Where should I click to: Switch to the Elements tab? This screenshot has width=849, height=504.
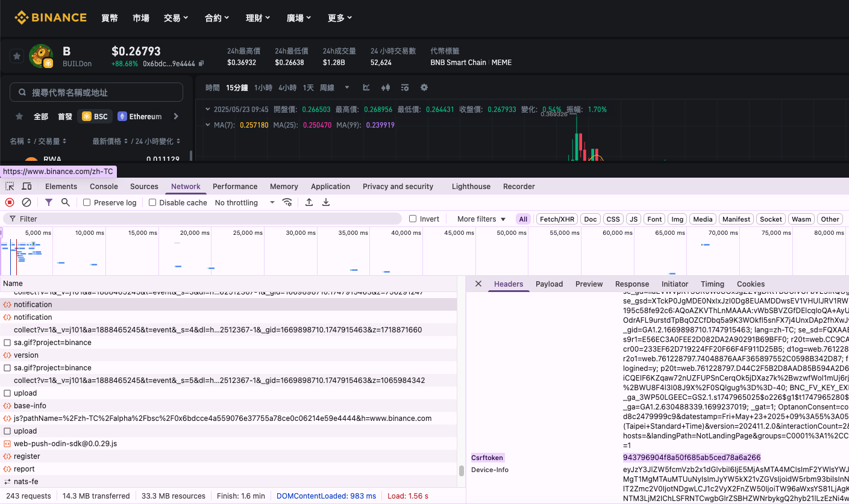click(61, 186)
